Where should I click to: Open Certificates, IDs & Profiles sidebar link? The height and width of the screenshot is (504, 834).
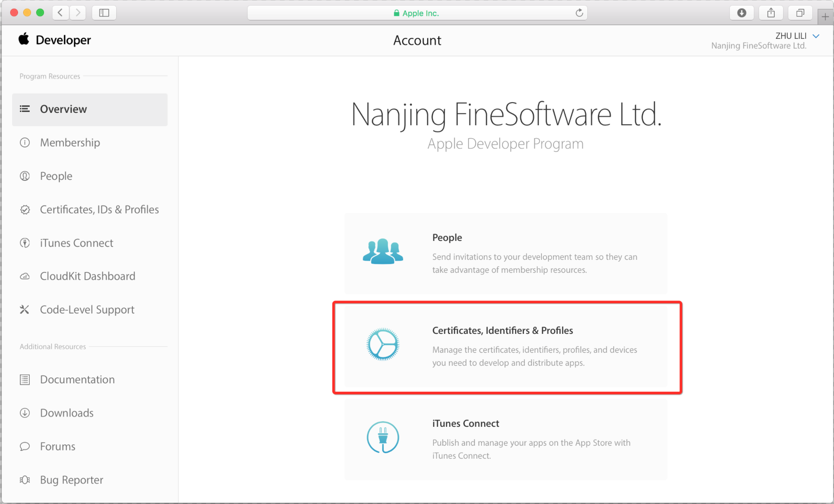[x=99, y=210]
